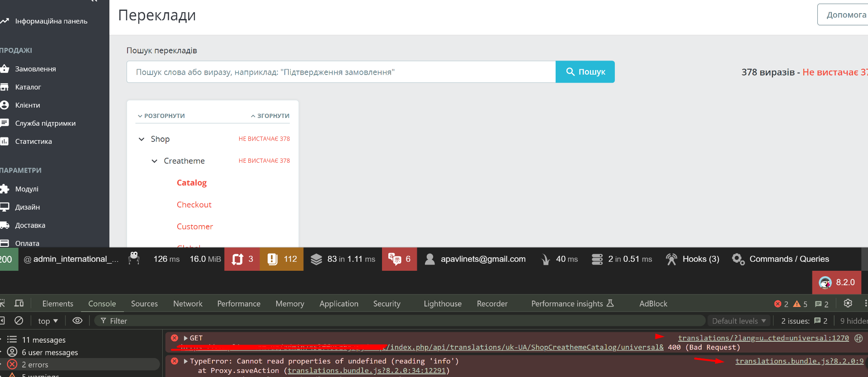Click the Каталог store icon
Screen dimensions: 868x377
[5, 87]
